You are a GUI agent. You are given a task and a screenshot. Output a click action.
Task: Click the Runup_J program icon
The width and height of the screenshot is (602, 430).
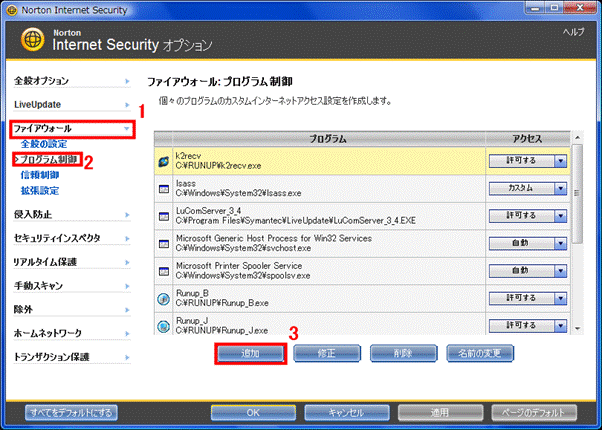tap(164, 326)
